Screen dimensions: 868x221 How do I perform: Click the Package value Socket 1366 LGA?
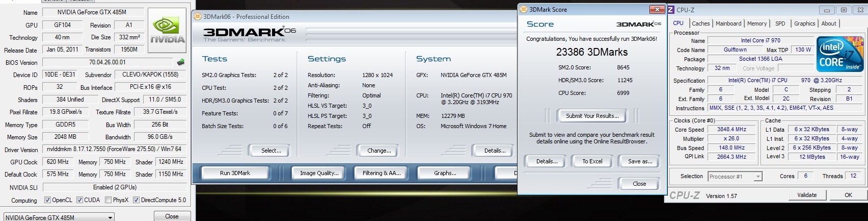pyautogui.click(x=761, y=59)
